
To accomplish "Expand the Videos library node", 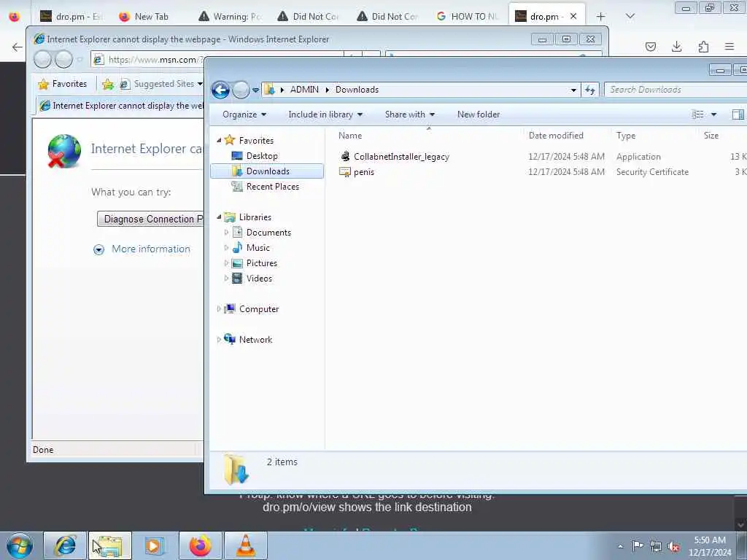I will 226,278.
